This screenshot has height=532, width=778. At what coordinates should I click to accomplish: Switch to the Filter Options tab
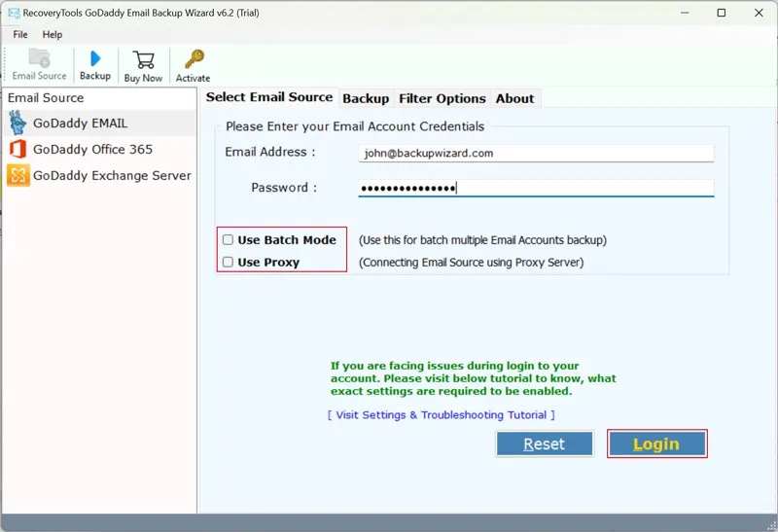coord(442,98)
